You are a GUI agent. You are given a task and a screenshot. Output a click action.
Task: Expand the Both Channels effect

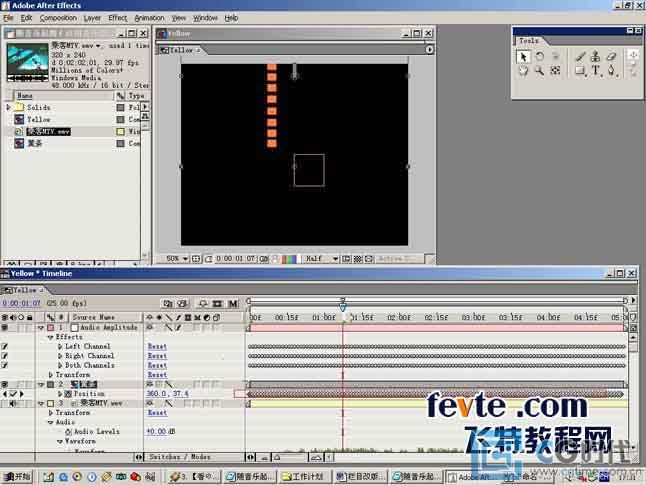coord(60,366)
